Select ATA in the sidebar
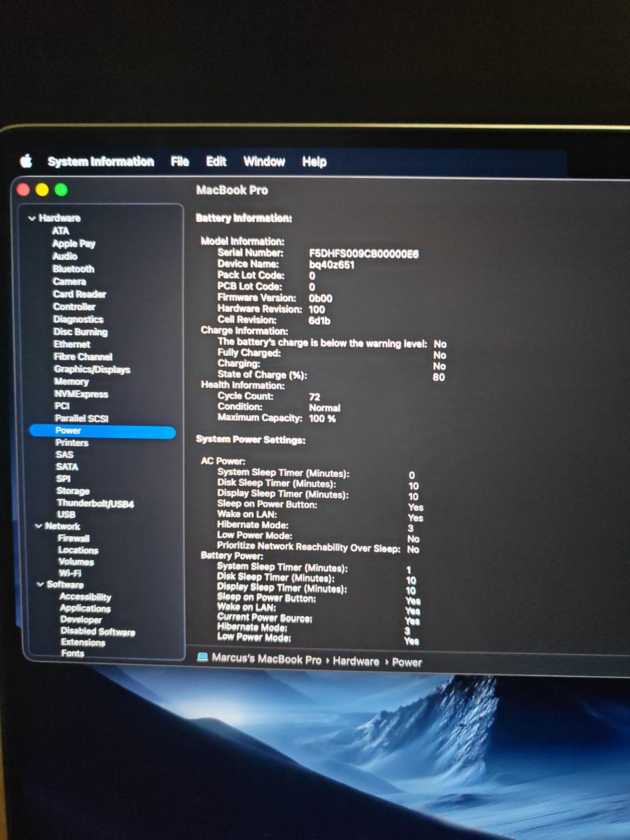 pyautogui.click(x=60, y=231)
